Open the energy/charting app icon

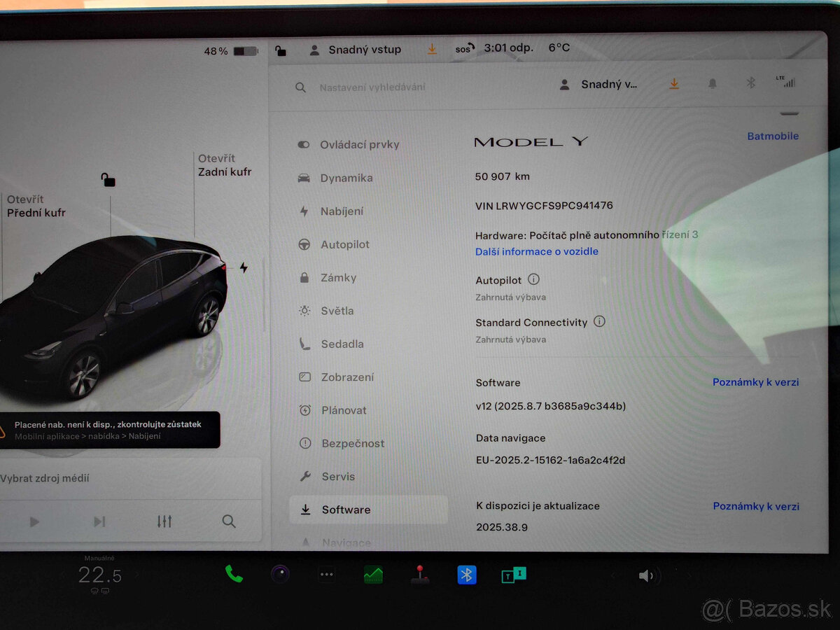point(372,575)
